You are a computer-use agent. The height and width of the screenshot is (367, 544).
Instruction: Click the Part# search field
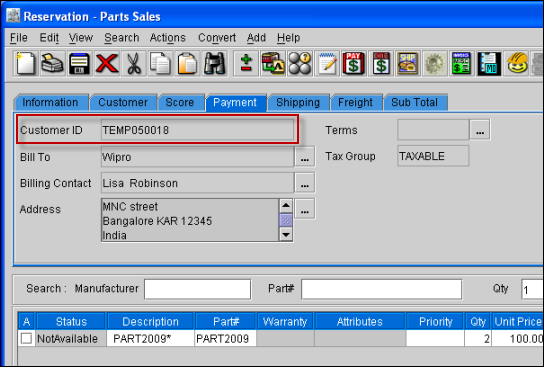pyautogui.click(x=382, y=289)
